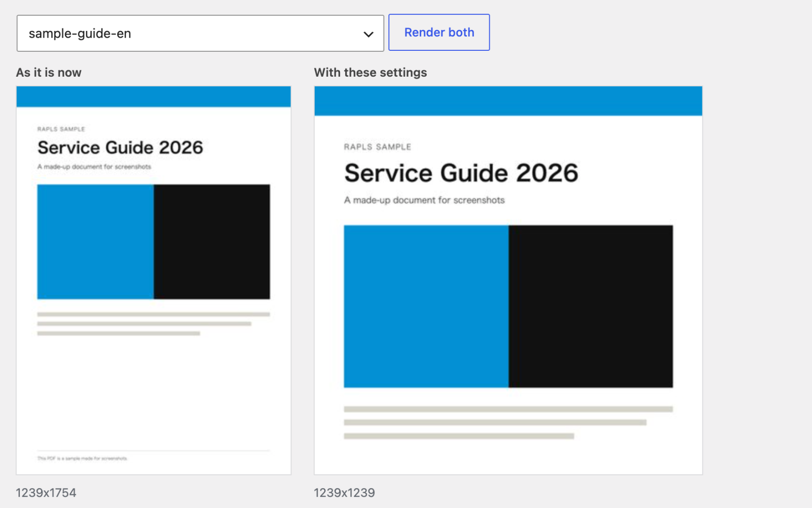
Task: Select the 'With these settings' preview thumbnail
Action: coord(508,280)
